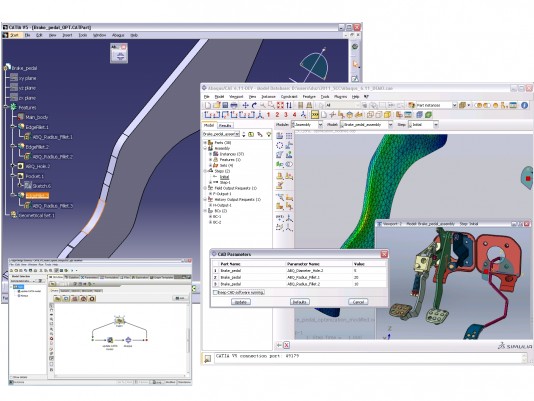Apply saved view 2 in Abaqus views toolbar

277,115
